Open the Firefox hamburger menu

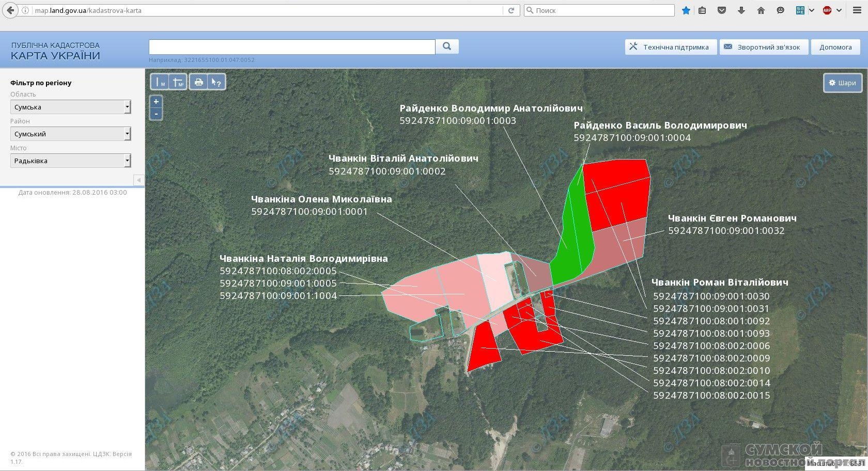click(x=857, y=10)
